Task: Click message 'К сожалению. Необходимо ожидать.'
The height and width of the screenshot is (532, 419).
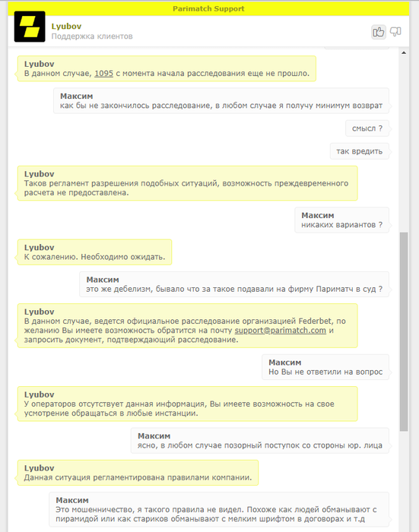Action: [x=94, y=252]
